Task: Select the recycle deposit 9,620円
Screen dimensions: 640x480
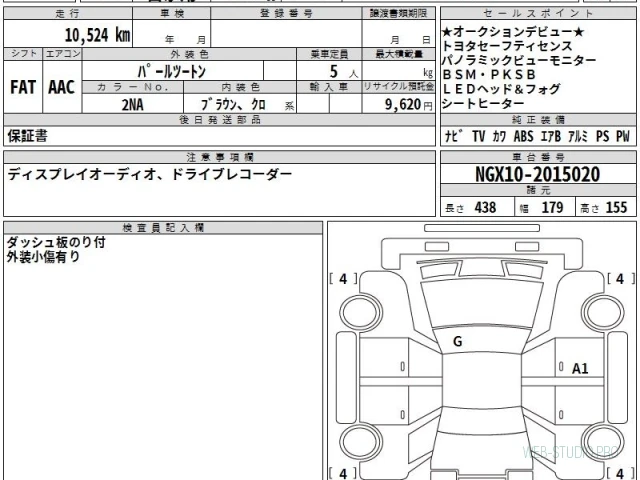Action: [x=409, y=104]
